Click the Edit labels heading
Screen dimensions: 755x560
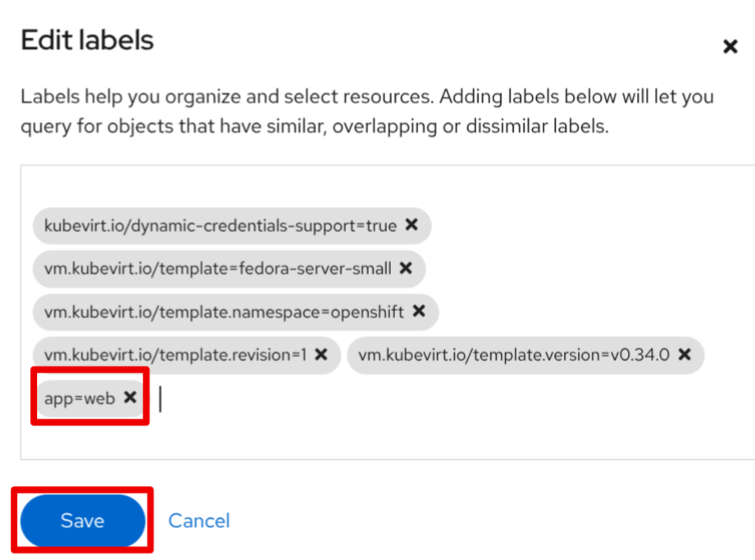[x=87, y=40]
